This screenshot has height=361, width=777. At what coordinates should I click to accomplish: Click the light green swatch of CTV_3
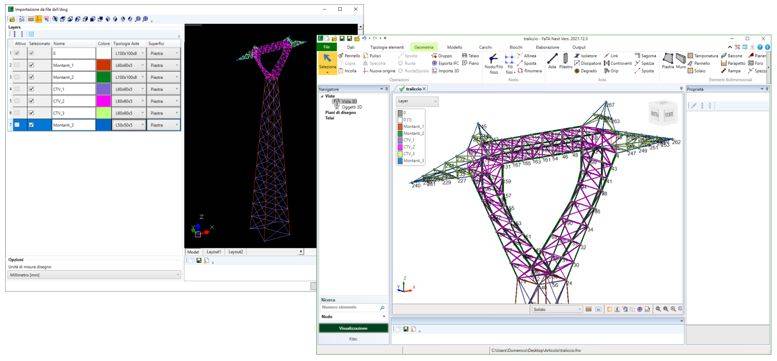click(x=104, y=113)
